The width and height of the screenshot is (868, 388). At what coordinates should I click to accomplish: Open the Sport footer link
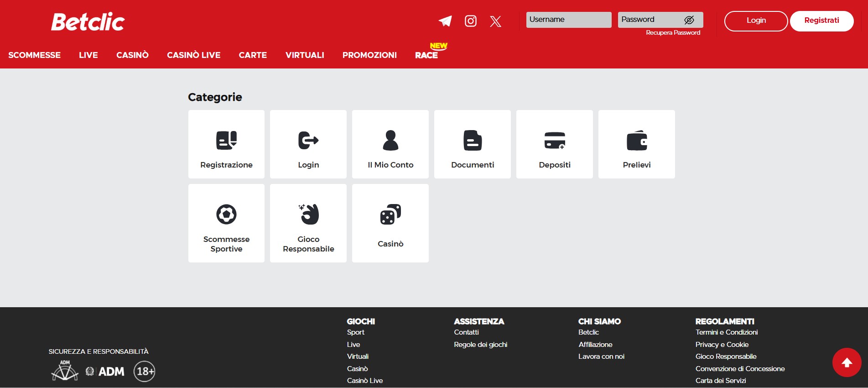pyautogui.click(x=355, y=332)
